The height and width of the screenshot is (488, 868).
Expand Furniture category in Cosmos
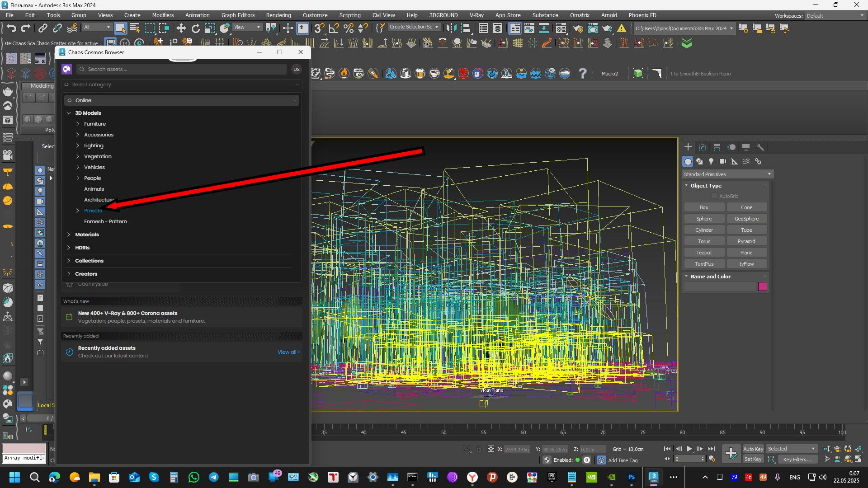coord(78,124)
